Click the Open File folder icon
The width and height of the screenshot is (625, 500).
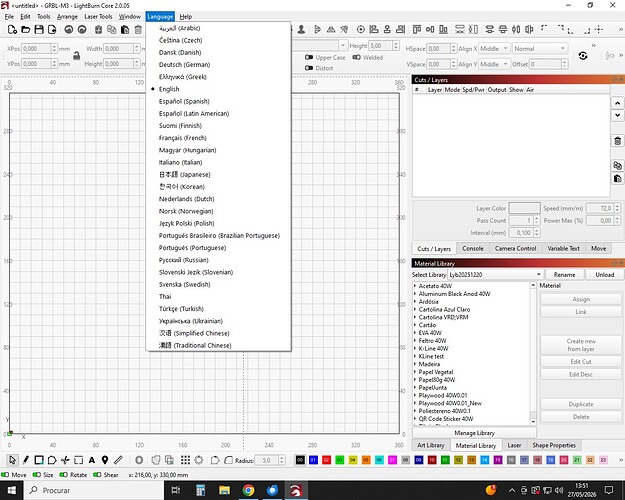click(x=26, y=30)
